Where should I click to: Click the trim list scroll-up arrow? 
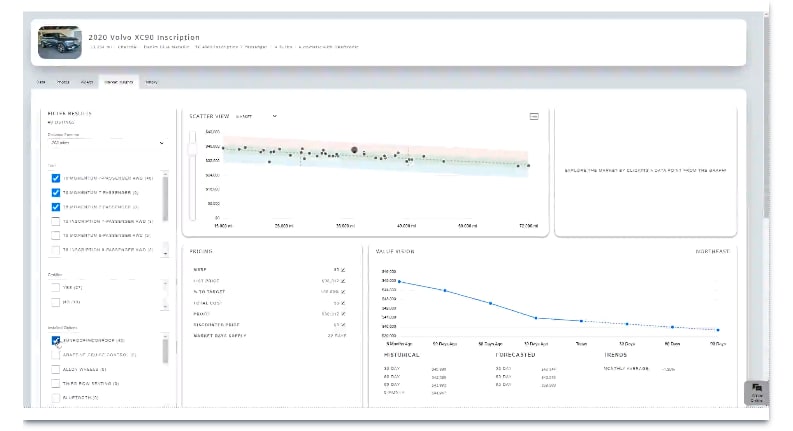coord(165,174)
